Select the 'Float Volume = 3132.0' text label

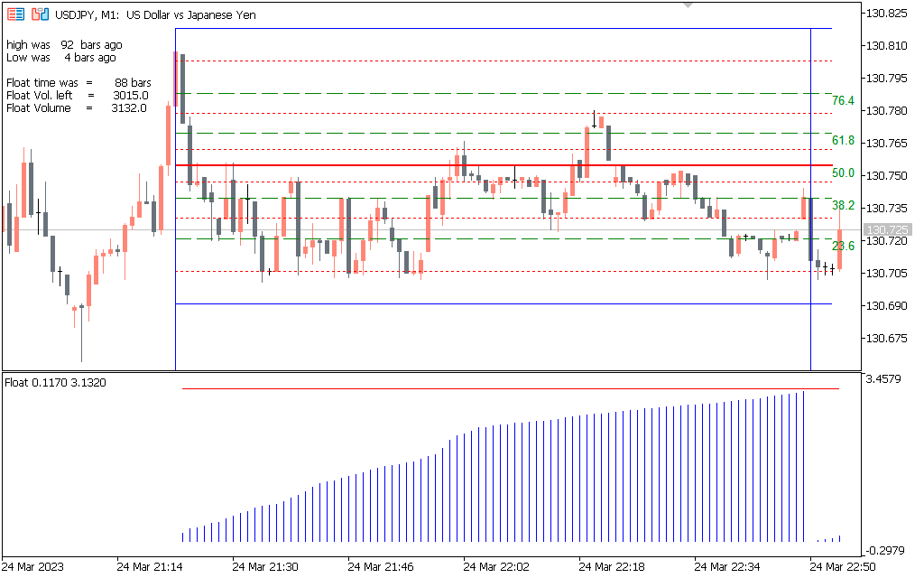coord(76,108)
